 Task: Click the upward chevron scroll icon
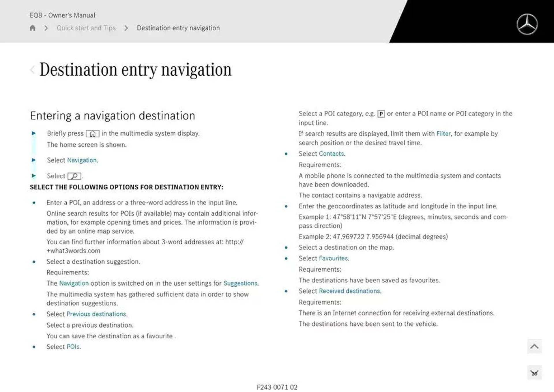pyautogui.click(x=534, y=347)
